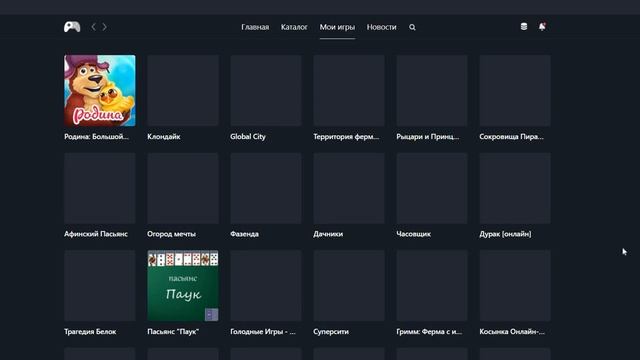
Task: Click the title text Трагедия Белок
Action: click(90, 331)
